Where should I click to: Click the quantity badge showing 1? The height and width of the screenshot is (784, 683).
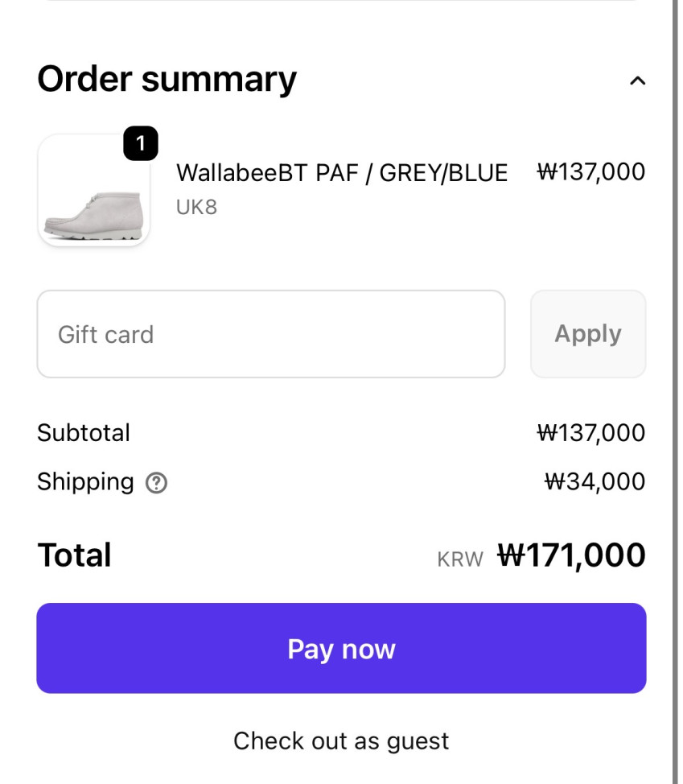[141, 143]
